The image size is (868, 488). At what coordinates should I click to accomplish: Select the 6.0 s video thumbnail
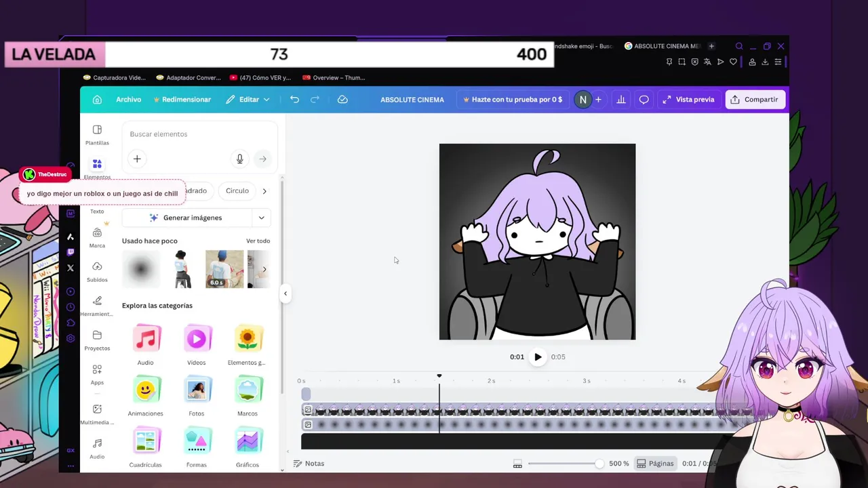coord(224,269)
